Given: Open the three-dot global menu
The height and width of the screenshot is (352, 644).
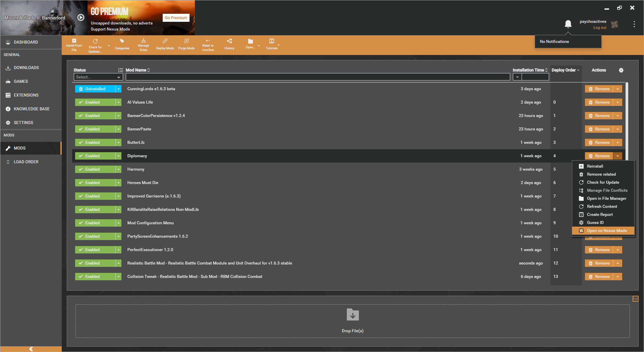Looking at the screenshot, I should [634, 24].
